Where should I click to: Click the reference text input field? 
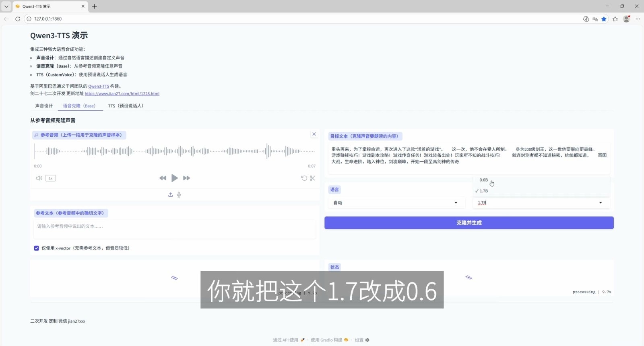coord(174,229)
